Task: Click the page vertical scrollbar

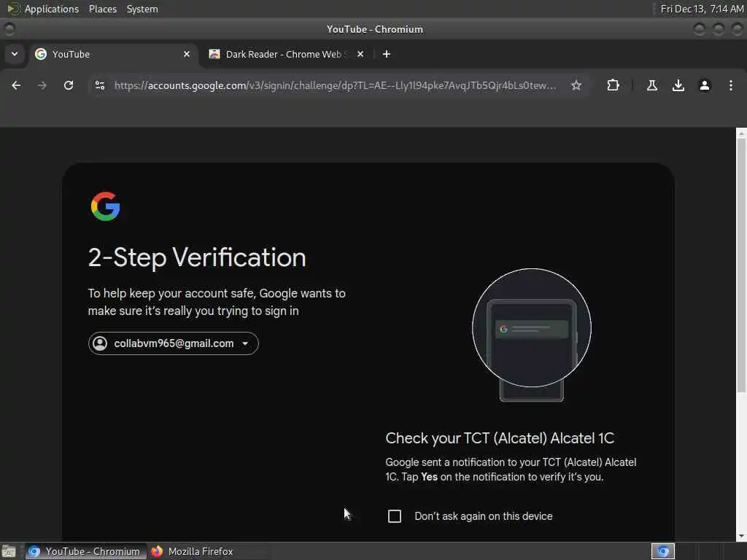Action: pos(741,267)
